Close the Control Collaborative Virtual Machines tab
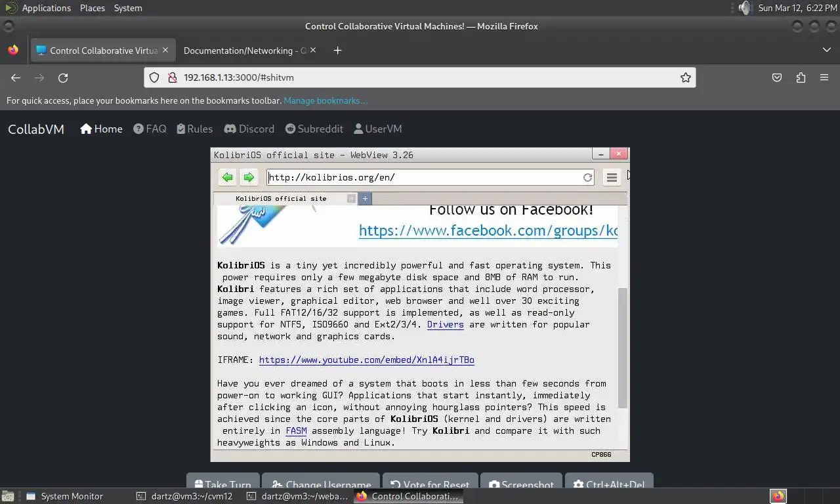 (x=165, y=50)
